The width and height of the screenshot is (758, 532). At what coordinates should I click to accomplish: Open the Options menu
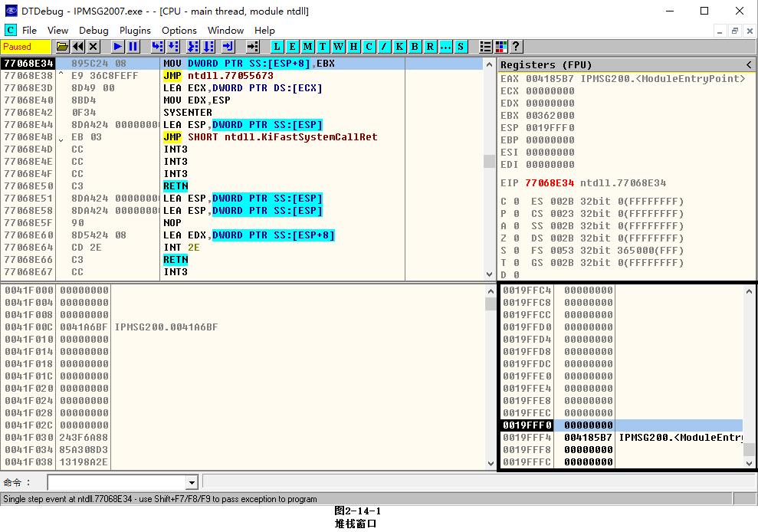tap(179, 31)
